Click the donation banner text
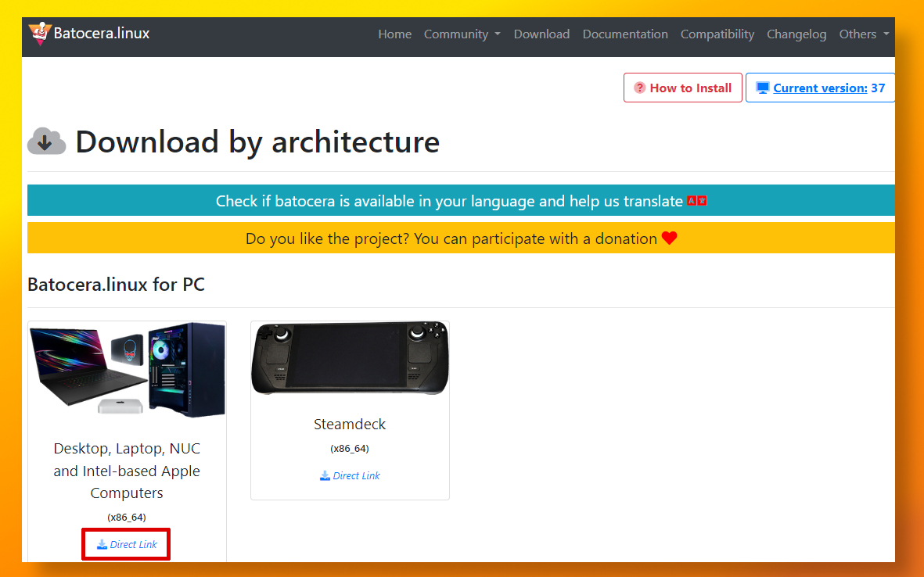924x577 pixels. click(451, 238)
